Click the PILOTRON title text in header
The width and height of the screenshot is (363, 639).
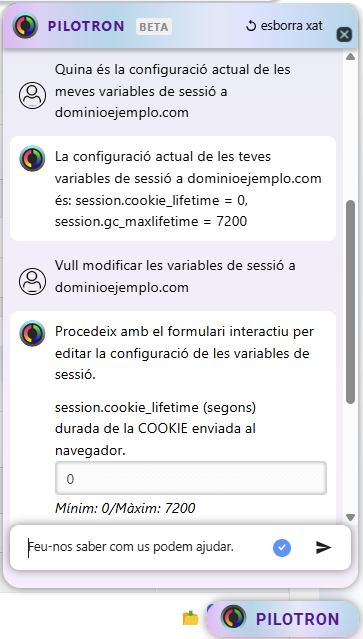tap(86, 26)
